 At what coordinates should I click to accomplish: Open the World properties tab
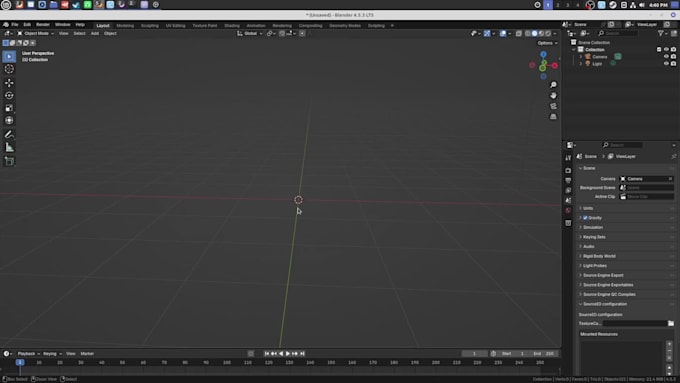[568, 210]
